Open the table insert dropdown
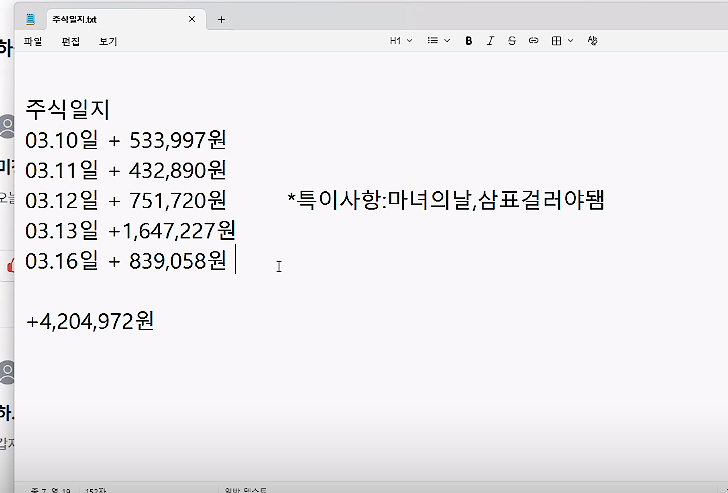This screenshot has width=728, height=493. (x=562, y=41)
